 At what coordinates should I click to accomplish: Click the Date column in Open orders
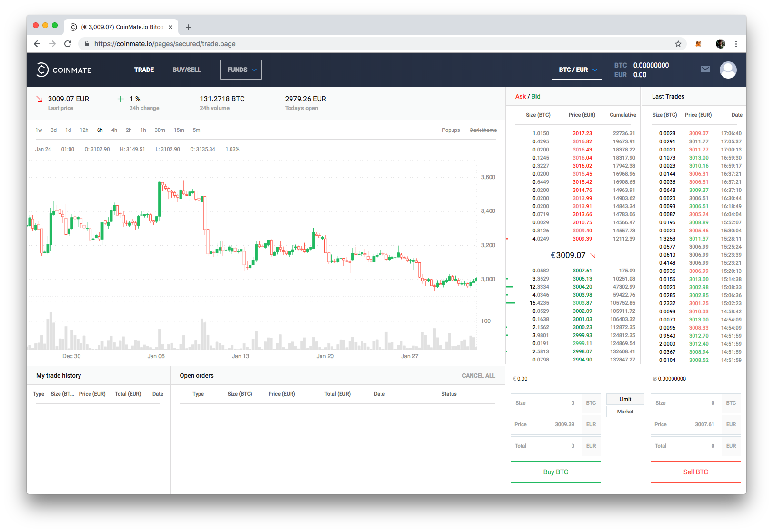click(x=379, y=394)
